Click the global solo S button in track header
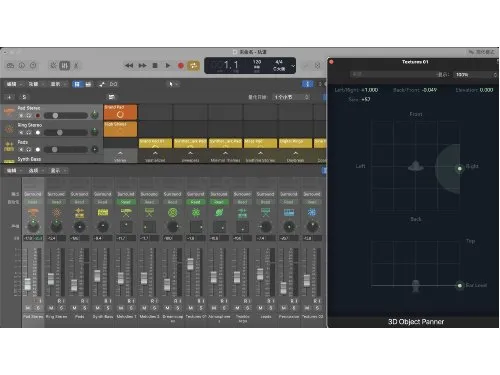 click(x=24, y=97)
